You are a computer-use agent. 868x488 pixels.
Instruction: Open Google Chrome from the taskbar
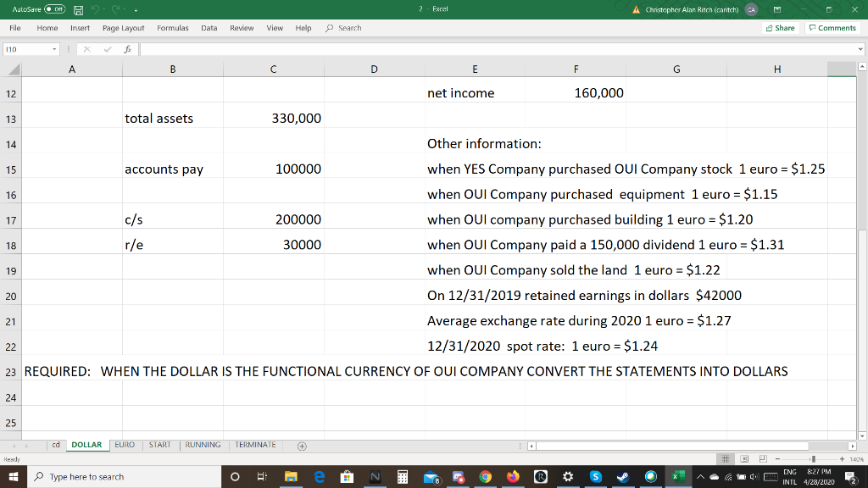click(487, 477)
